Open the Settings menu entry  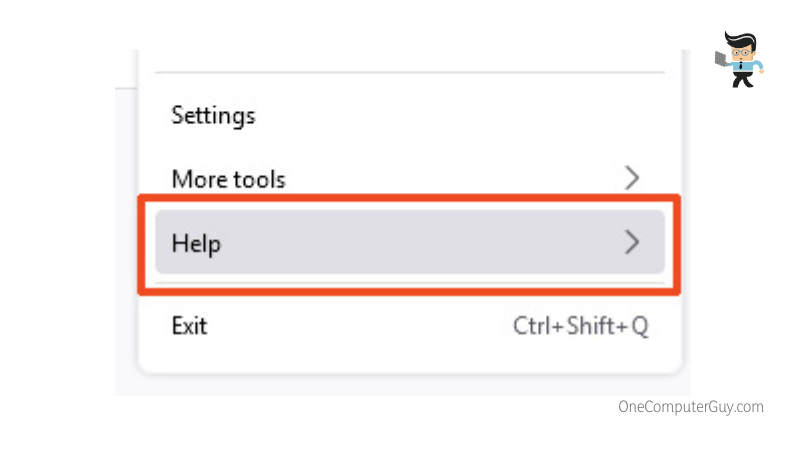(x=213, y=115)
